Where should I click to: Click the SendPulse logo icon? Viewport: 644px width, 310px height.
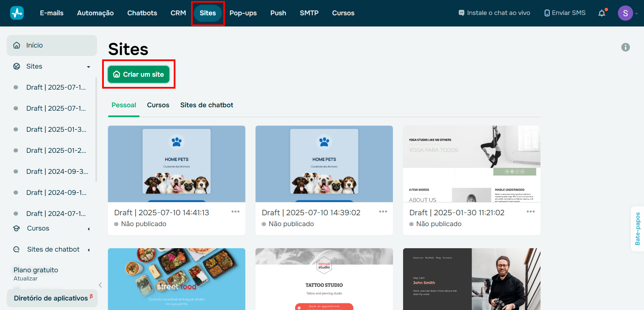pyautogui.click(x=17, y=13)
